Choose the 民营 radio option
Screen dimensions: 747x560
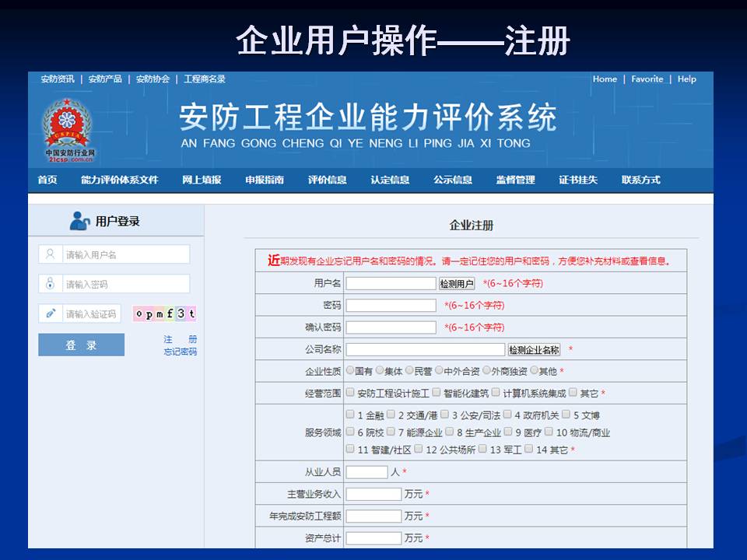point(409,370)
